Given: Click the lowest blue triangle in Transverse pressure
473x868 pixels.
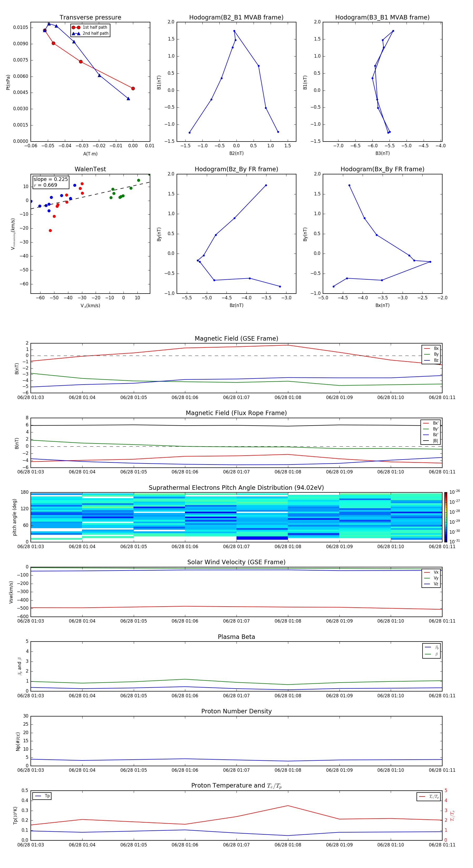Looking at the screenshot, I should pyautogui.click(x=128, y=99).
